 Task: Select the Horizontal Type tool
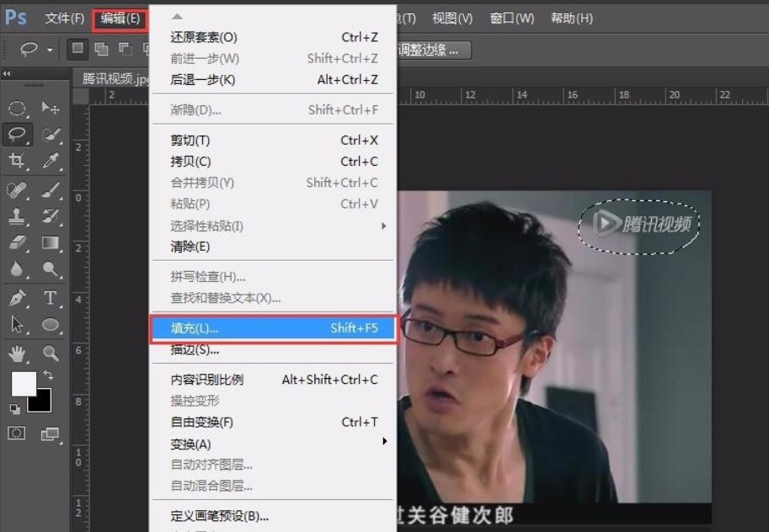(50, 298)
